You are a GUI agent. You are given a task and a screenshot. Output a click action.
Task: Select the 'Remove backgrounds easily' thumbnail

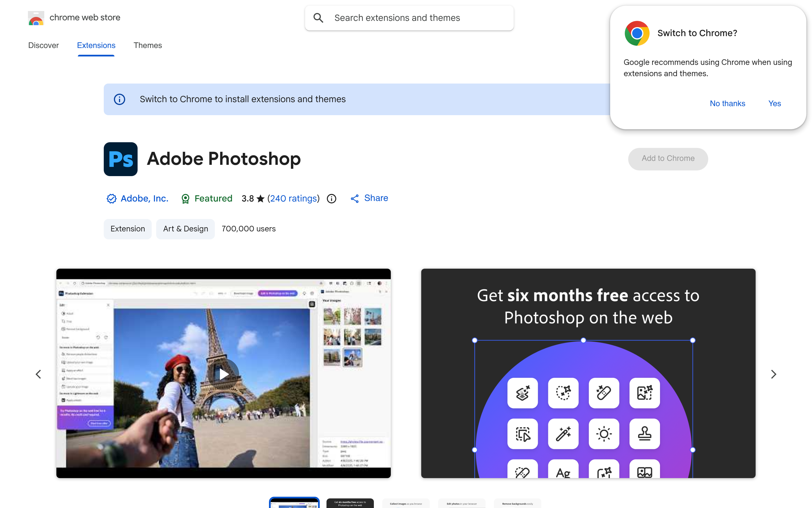tap(517, 503)
